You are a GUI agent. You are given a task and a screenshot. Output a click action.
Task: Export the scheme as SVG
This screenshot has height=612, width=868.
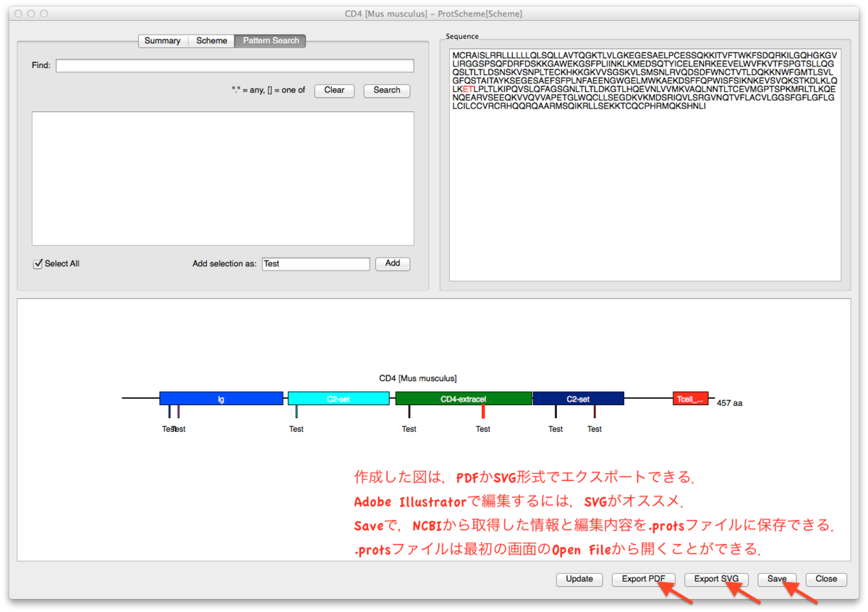[716, 579]
